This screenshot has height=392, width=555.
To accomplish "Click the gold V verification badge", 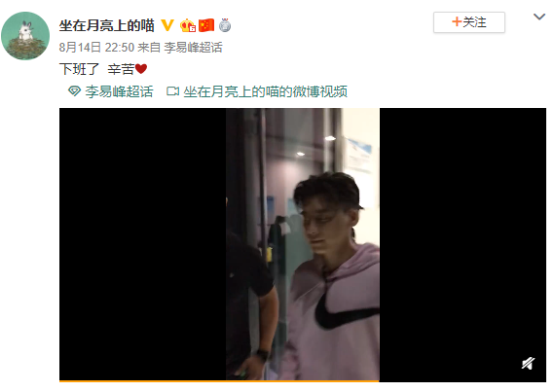I will coord(167,25).
